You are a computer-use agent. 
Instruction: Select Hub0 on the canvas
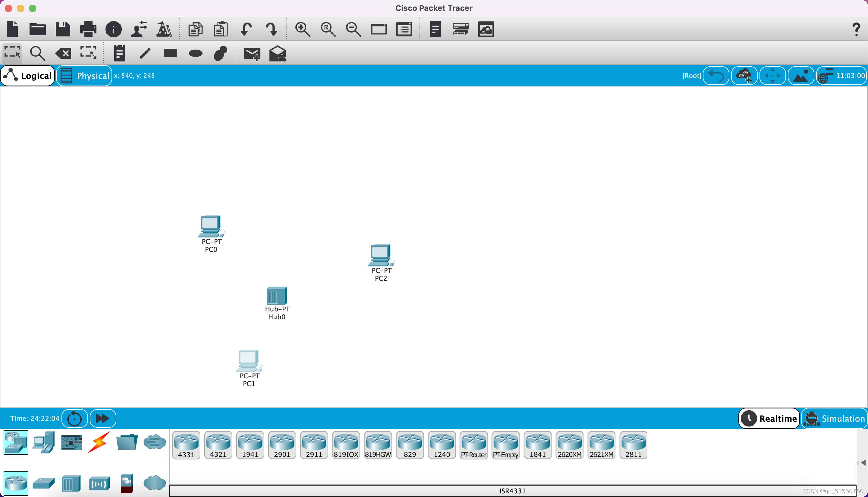pos(277,295)
